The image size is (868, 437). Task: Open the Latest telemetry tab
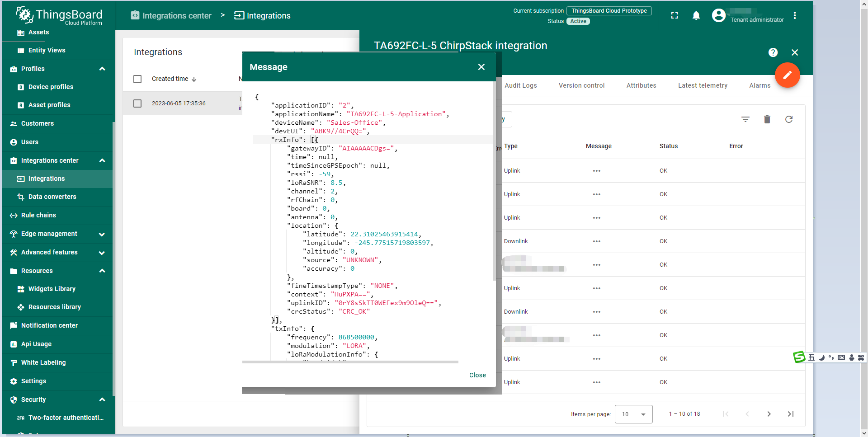[x=703, y=85]
